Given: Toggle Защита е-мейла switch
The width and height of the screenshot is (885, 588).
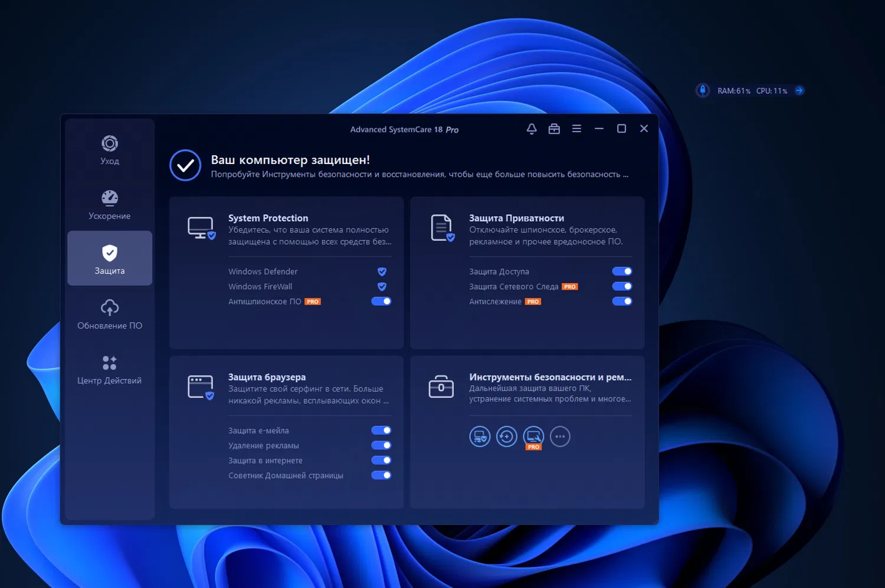Looking at the screenshot, I should pos(381,431).
